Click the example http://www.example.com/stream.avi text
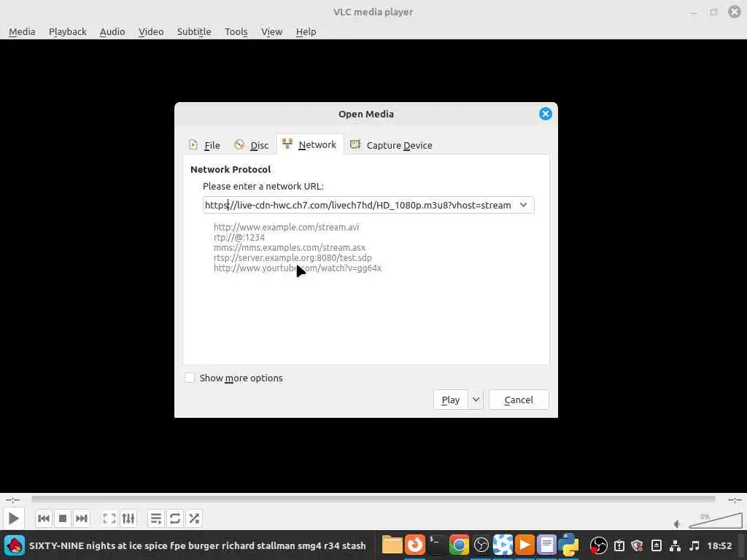747x560 pixels. pyautogui.click(x=286, y=227)
